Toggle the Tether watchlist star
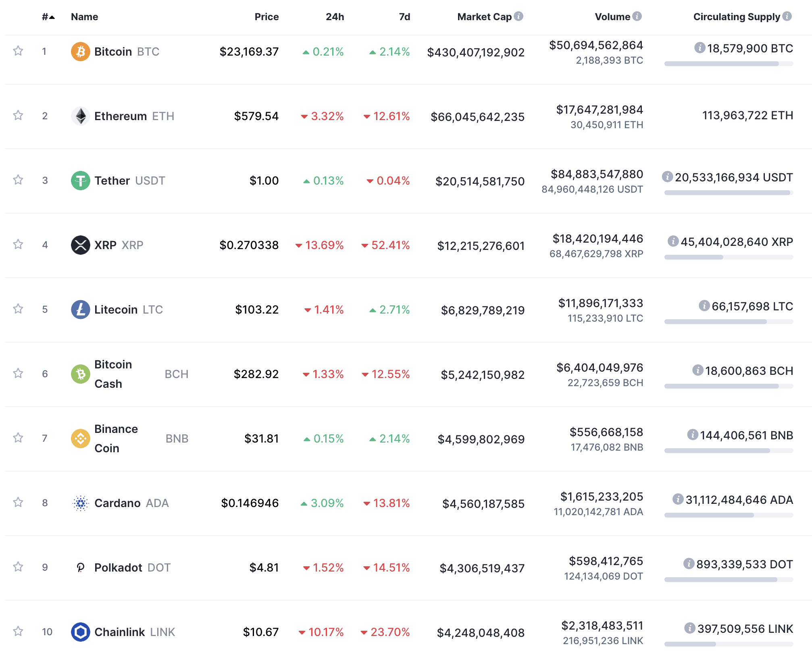Image resolution: width=812 pixels, height=657 pixels. pyautogui.click(x=18, y=180)
